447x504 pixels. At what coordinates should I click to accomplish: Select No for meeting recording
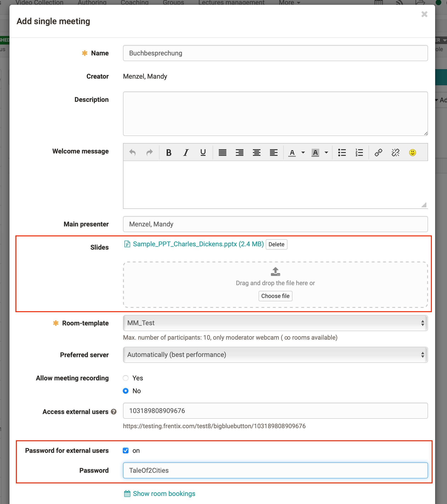click(126, 391)
